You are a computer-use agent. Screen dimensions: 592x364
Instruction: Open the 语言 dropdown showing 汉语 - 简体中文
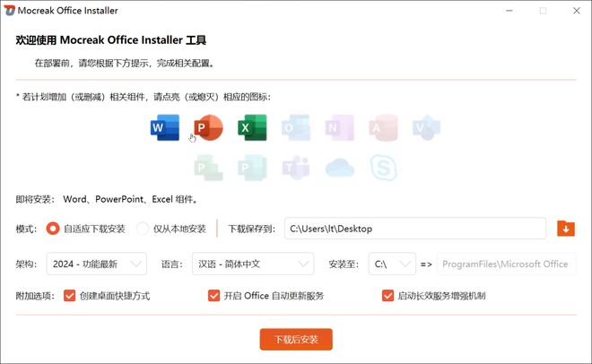[x=253, y=264]
